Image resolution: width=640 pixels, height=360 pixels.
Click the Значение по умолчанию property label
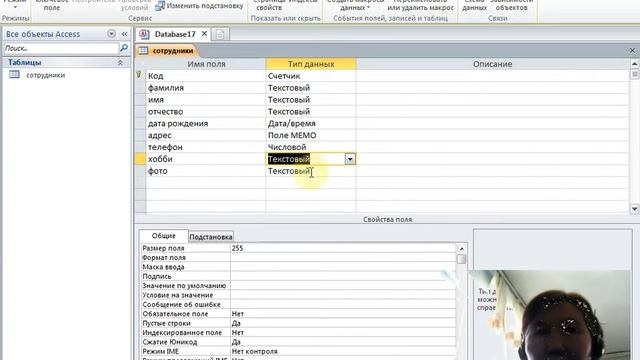[x=184, y=286]
